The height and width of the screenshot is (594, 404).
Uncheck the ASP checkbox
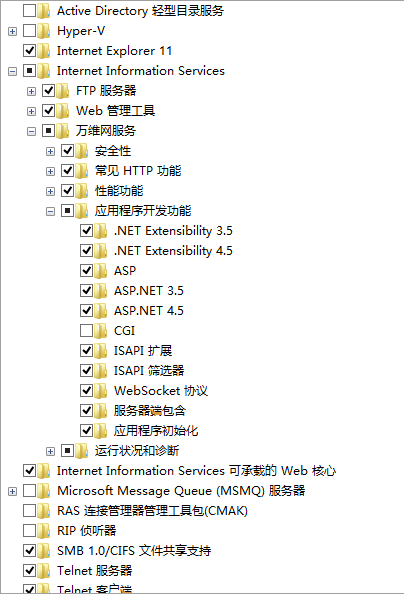coord(86,270)
